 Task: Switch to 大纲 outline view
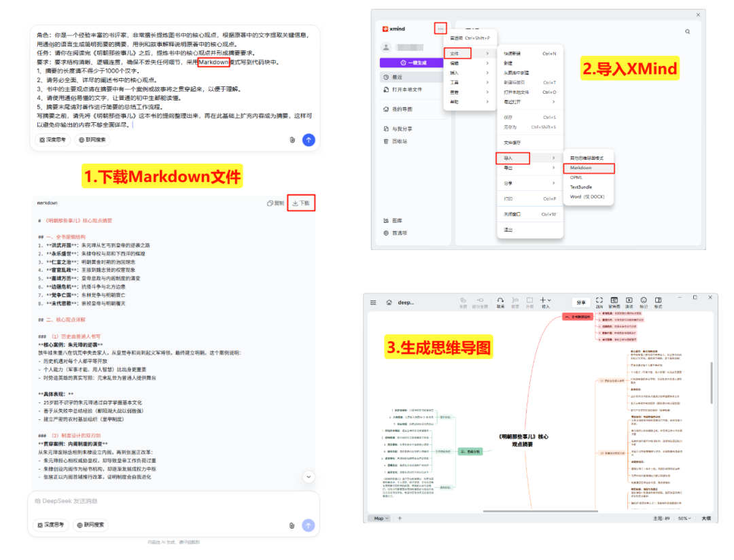pos(706,519)
